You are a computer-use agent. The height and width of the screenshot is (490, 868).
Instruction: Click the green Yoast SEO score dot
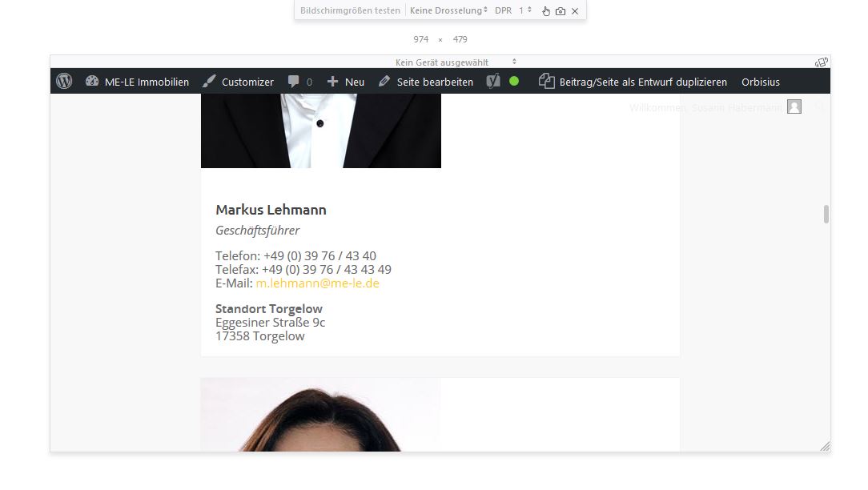(514, 82)
